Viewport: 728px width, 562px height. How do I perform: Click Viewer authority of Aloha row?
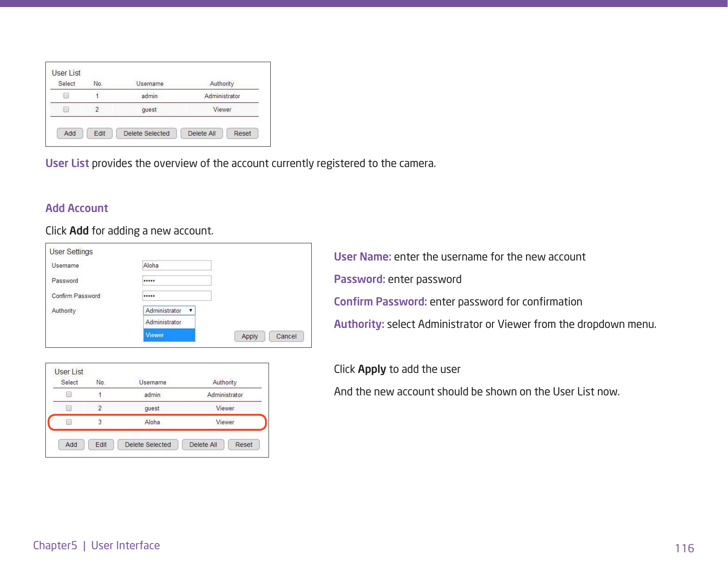(225, 422)
